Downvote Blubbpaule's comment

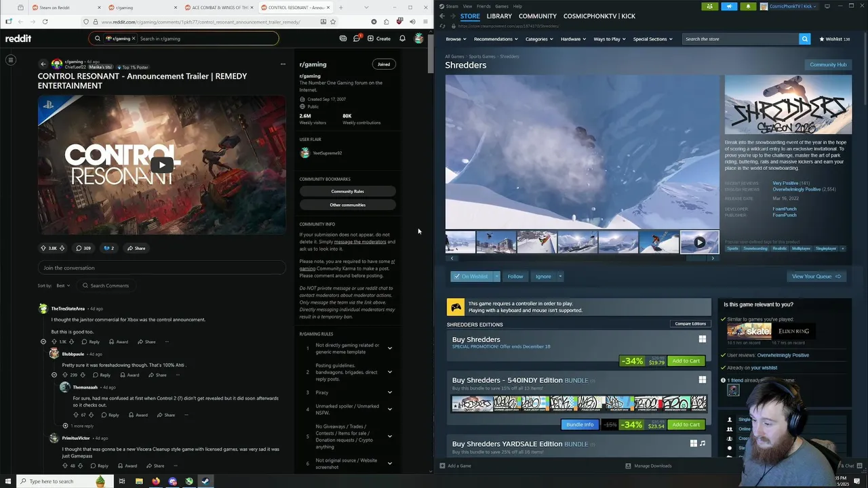pyautogui.click(x=82, y=375)
